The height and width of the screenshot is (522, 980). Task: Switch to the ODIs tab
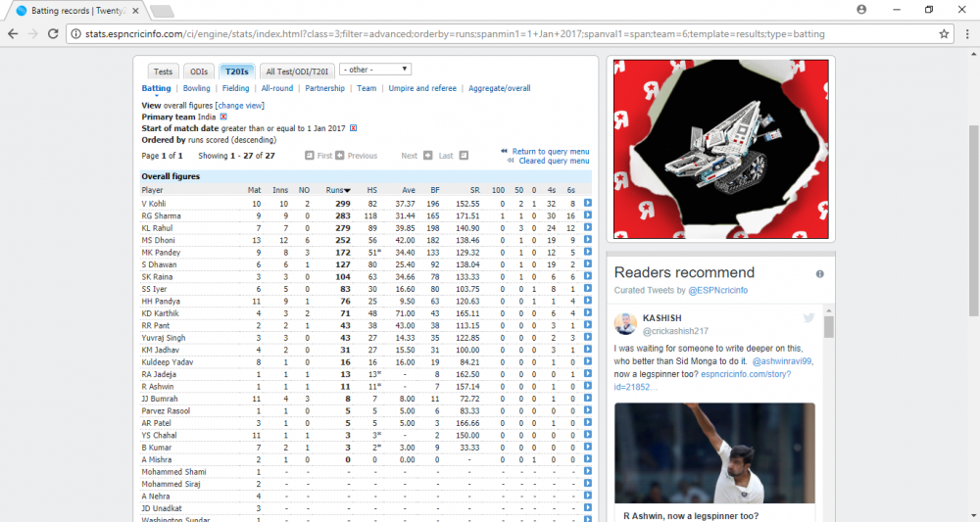(199, 71)
